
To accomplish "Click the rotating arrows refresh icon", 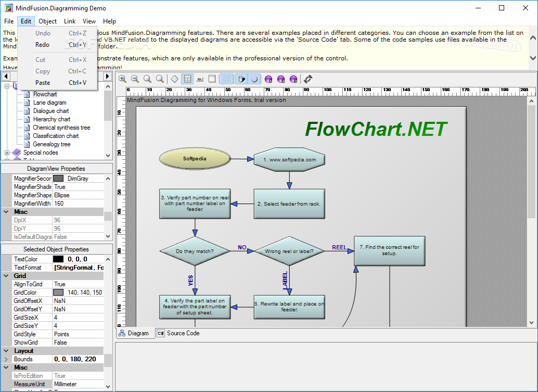I will pos(308,79).
